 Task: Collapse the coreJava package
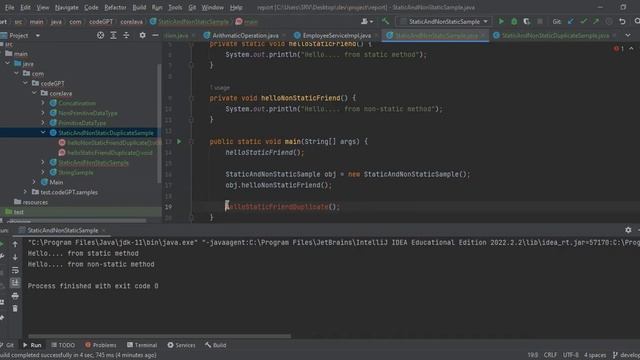coord(34,93)
